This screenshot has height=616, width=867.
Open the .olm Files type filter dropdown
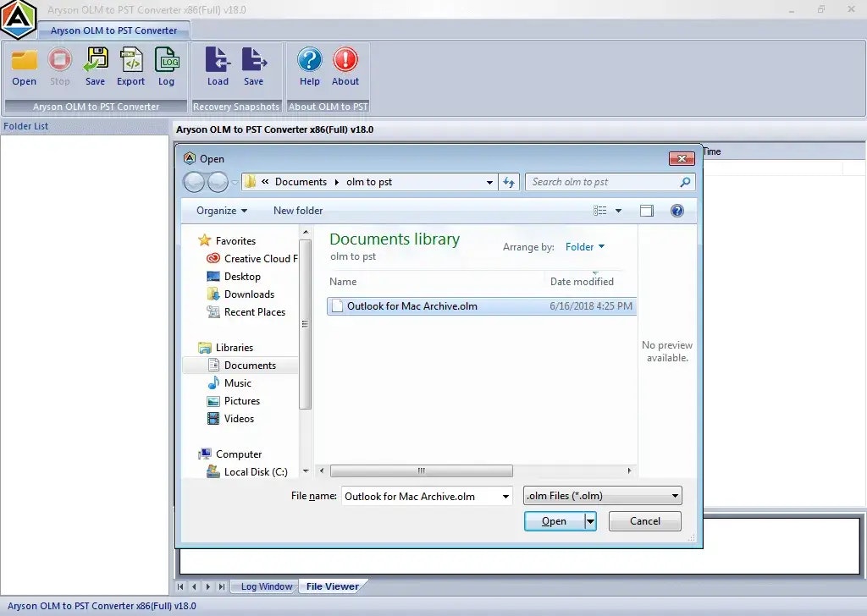[x=603, y=496]
